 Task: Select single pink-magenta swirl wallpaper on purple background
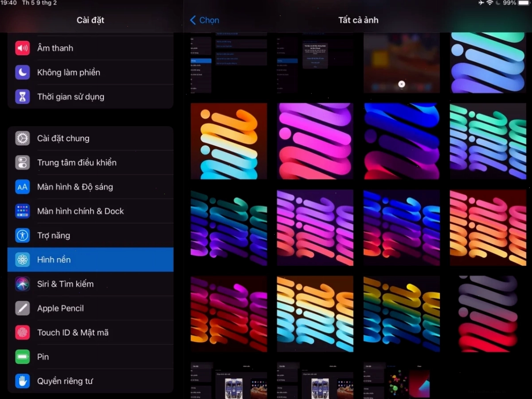pyautogui.click(x=315, y=141)
